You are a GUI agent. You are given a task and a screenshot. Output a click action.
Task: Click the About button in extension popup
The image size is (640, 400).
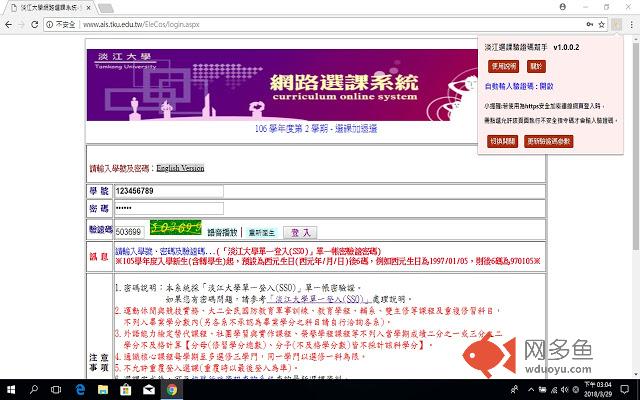pos(536,66)
